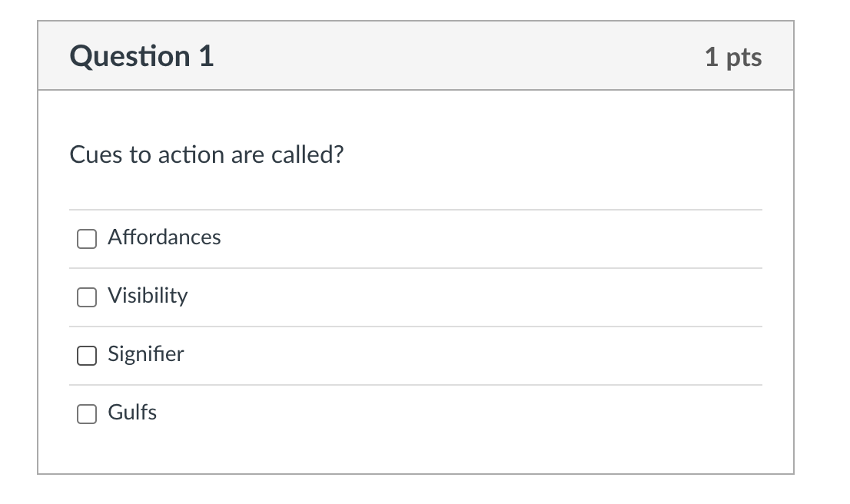Click the Question 1 title bar

pyautogui.click(x=415, y=55)
